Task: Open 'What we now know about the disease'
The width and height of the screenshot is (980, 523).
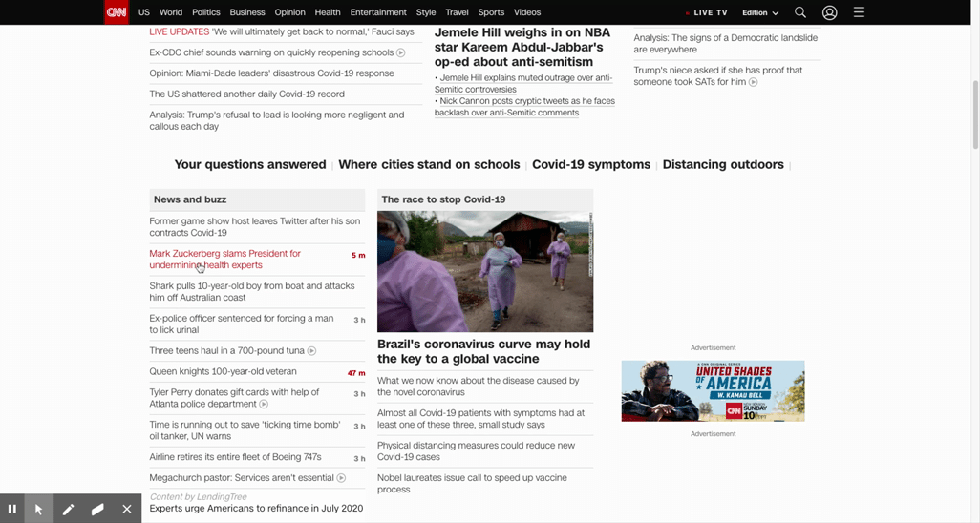Action: click(479, 387)
